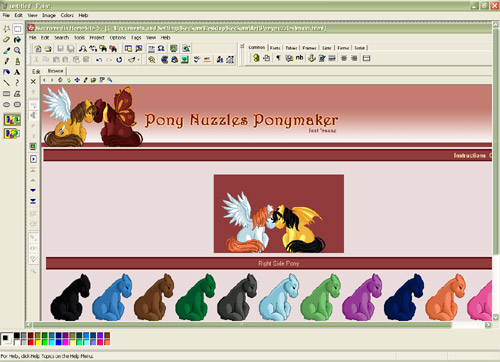500x362 pixels.
Task: Pick the red color swatch in palette
Action: 31,342
